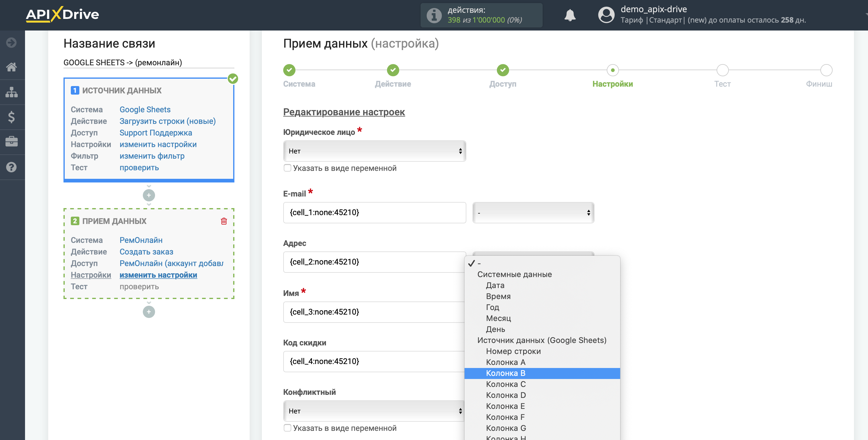
Task: Click Действие step circle
Action: (393, 70)
